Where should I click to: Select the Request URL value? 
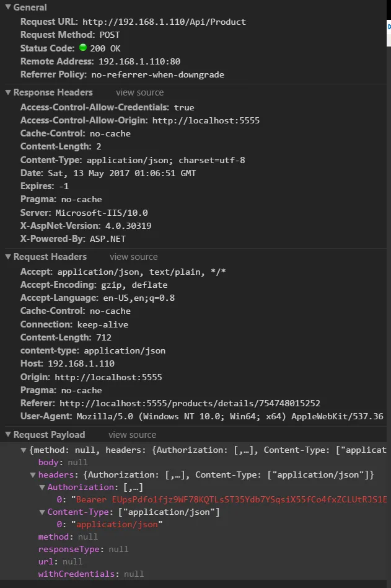[164, 22]
